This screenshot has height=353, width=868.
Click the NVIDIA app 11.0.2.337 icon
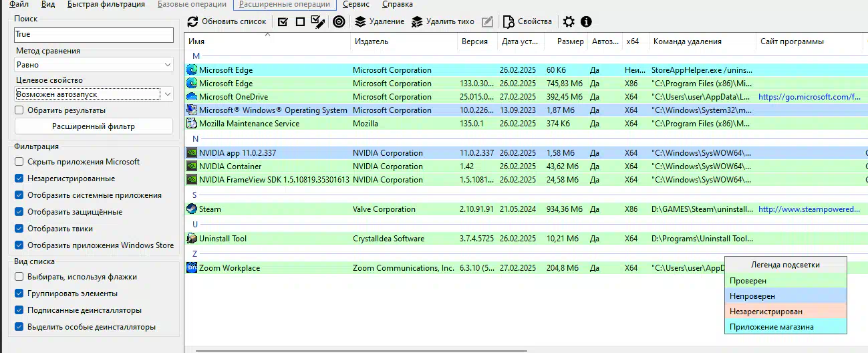(192, 152)
